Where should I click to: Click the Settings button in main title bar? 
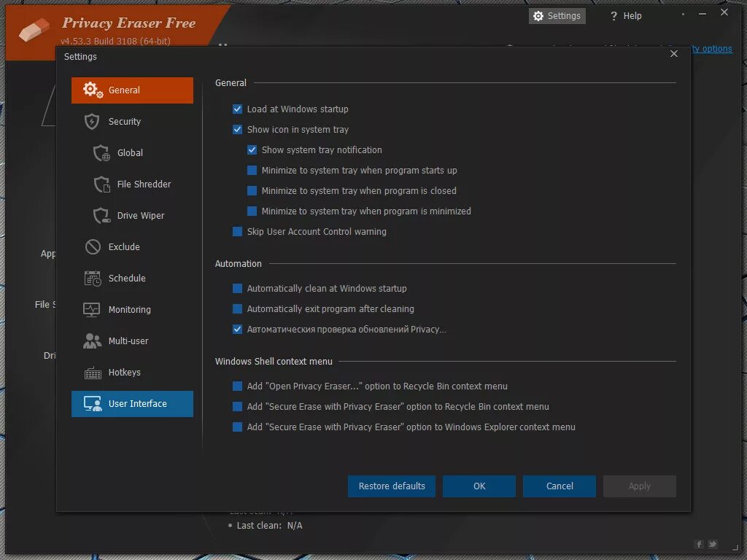(557, 16)
